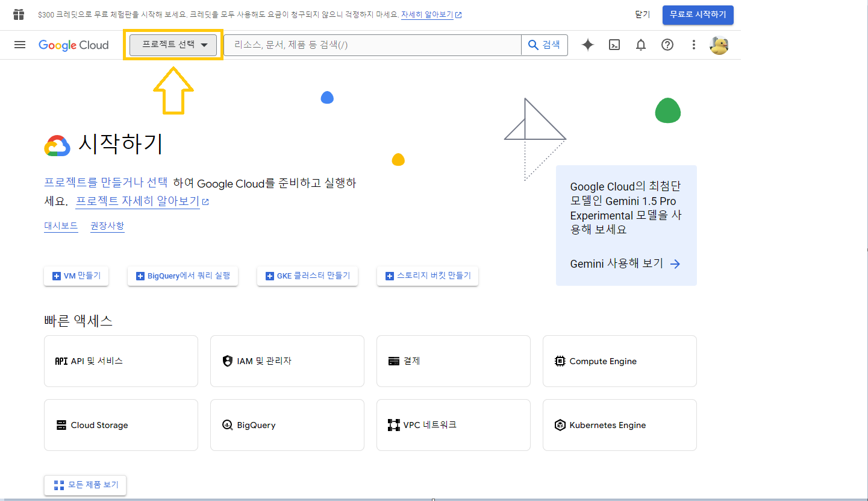Click the magnifier search button 검색
Viewport: 868px width, 501px height.
coord(545,45)
